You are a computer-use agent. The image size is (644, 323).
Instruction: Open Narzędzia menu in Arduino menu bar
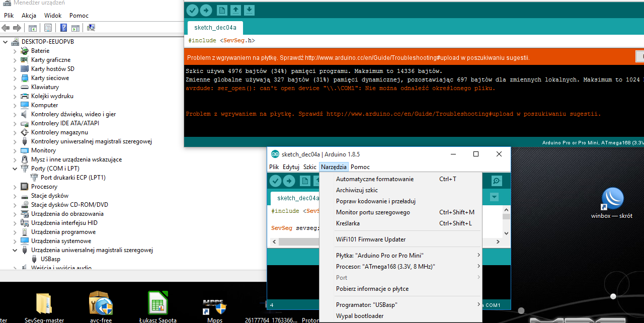[x=334, y=167]
